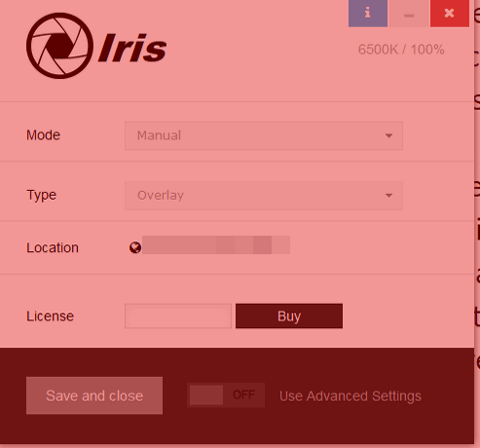
Task: Click the Location label
Action: [x=53, y=247]
